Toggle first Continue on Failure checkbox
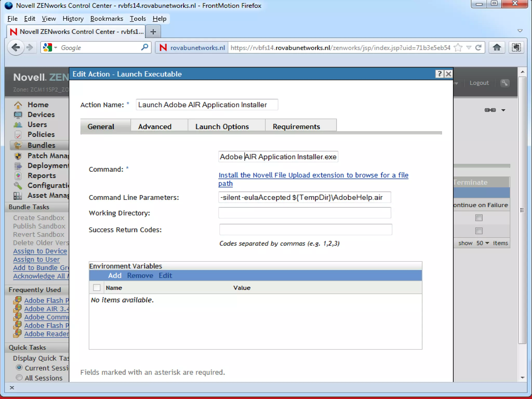The width and height of the screenshot is (532, 399). coord(479,218)
